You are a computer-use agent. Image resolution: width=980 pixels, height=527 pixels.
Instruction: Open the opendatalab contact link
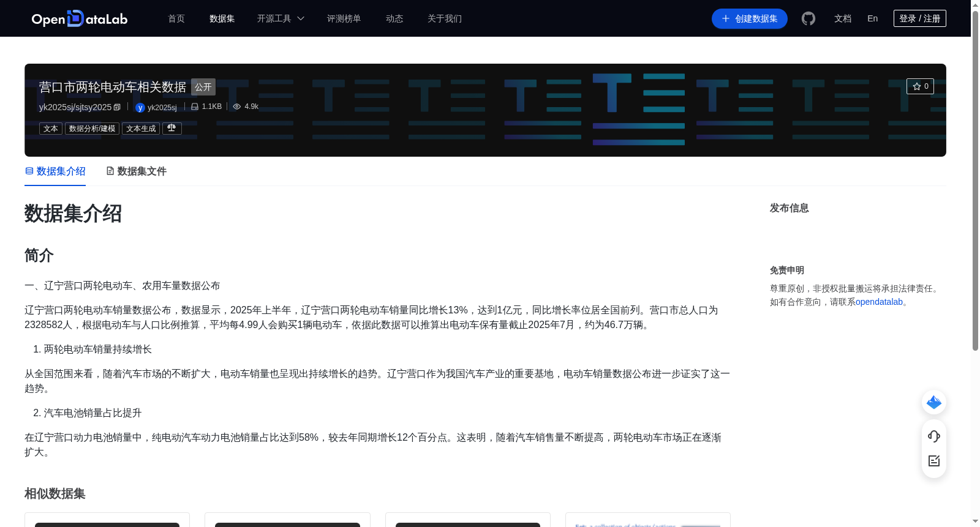[879, 302]
